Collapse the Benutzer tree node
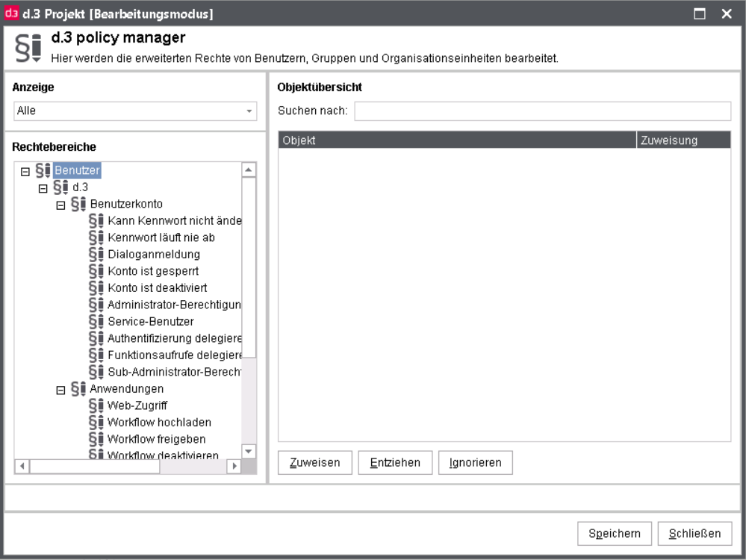This screenshot has height=560, width=746. click(25, 172)
